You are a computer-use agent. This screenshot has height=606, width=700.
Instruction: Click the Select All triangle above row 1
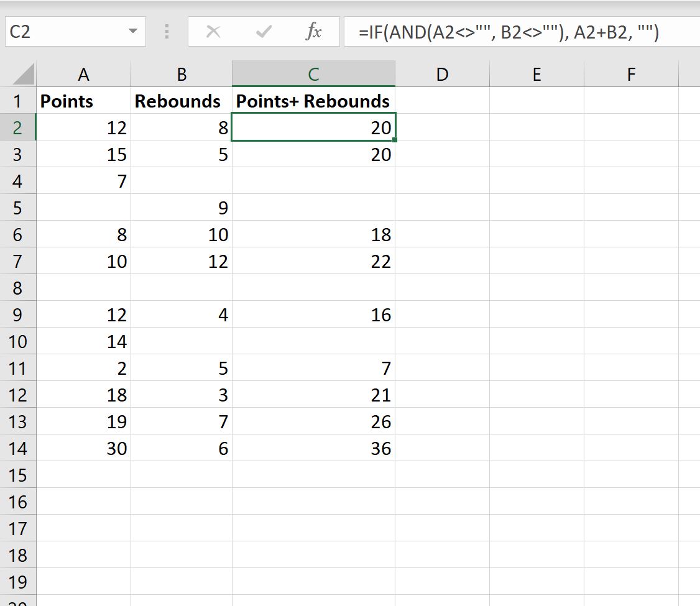[x=19, y=73]
